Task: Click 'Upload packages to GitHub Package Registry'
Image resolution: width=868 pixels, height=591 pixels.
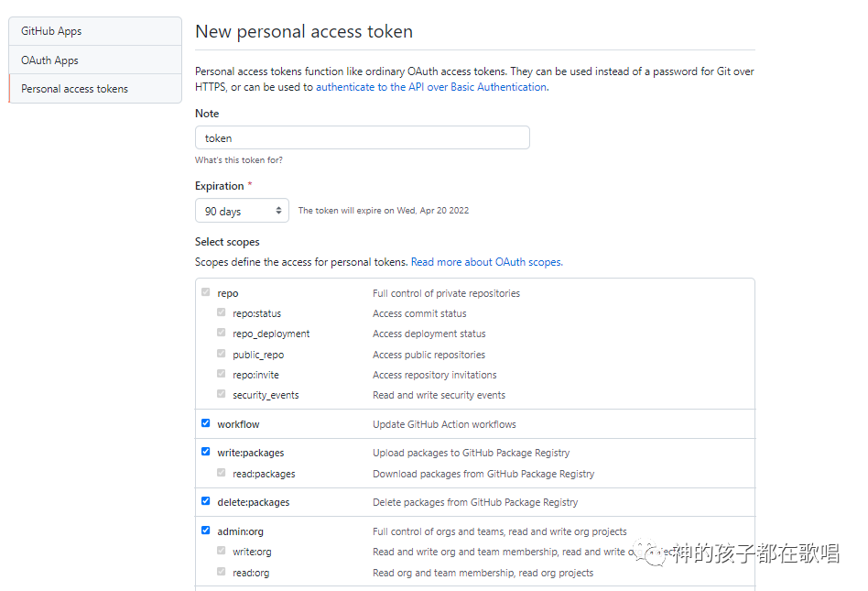Action: coord(472,453)
